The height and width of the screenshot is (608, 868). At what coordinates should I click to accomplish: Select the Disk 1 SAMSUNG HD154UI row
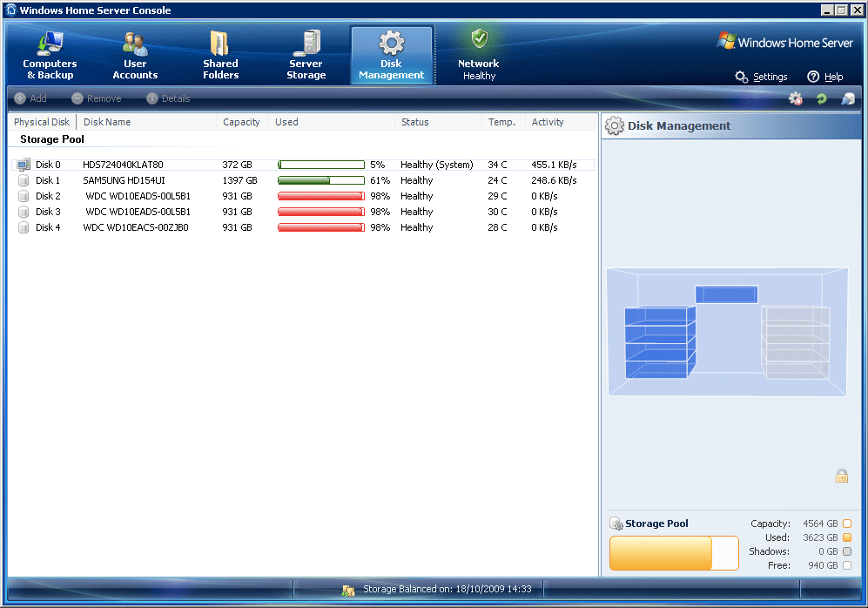(x=124, y=180)
